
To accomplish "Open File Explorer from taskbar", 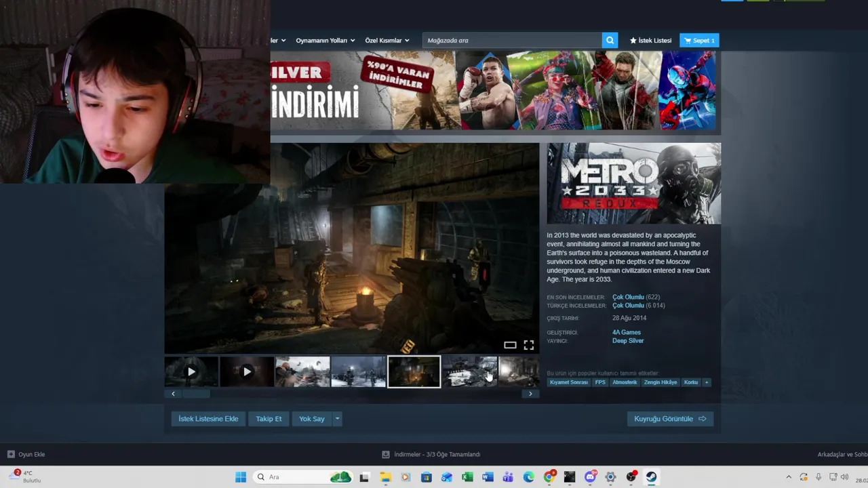I will [385, 477].
